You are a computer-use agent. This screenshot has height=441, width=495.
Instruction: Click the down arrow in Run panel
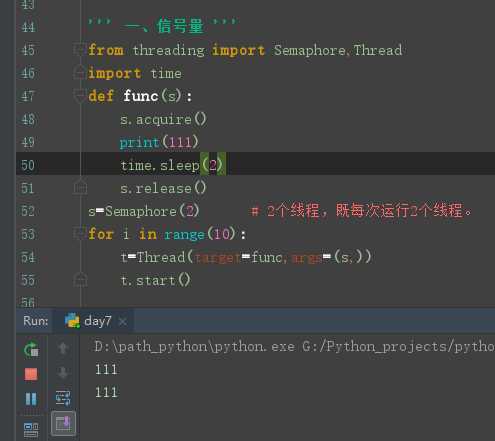pos(63,373)
